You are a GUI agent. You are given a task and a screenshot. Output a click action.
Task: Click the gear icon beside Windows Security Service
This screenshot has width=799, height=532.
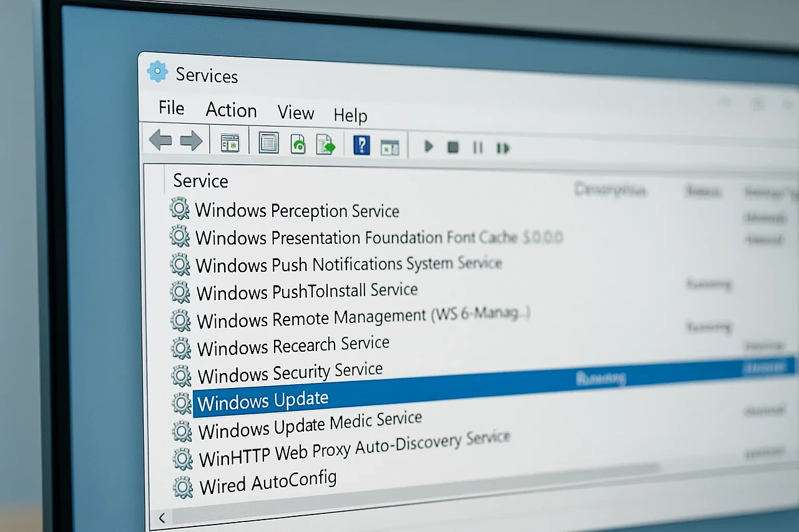coord(181,375)
